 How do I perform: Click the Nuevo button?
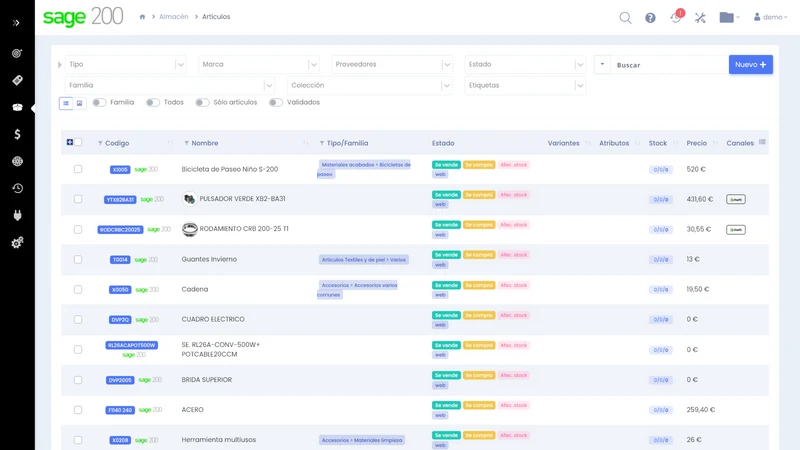tap(751, 64)
